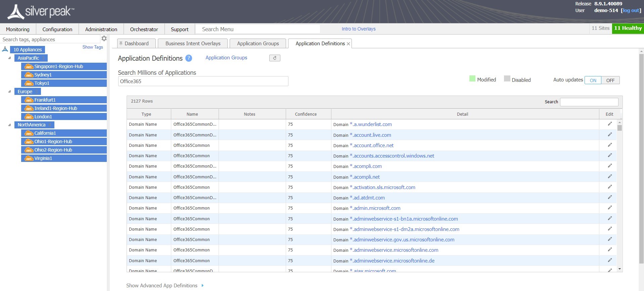This screenshot has width=644, height=291.
Task: Collapse the NorthAmerica group
Action: pyautogui.click(x=9, y=125)
